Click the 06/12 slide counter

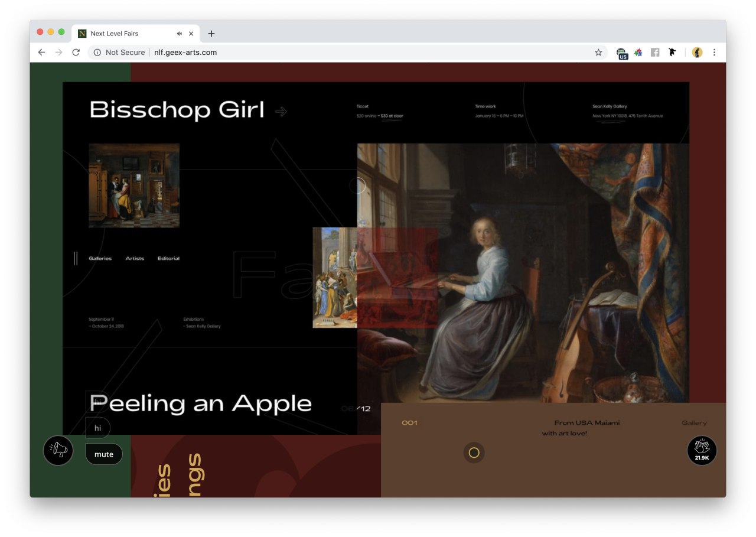coord(356,409)
